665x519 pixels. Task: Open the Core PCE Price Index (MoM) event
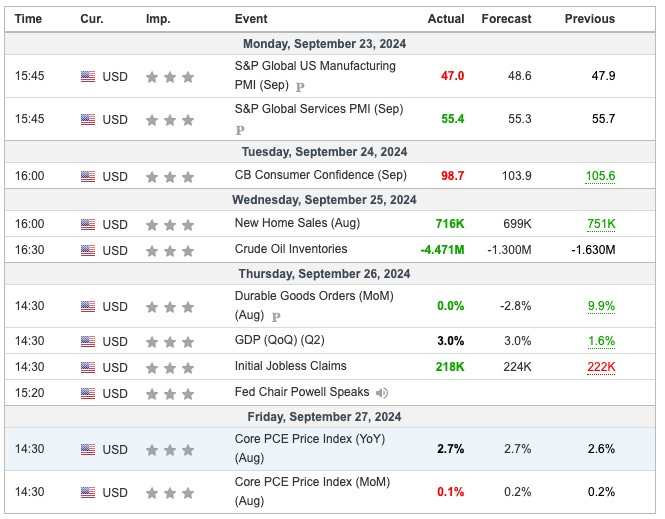click(x=313, y=491)
